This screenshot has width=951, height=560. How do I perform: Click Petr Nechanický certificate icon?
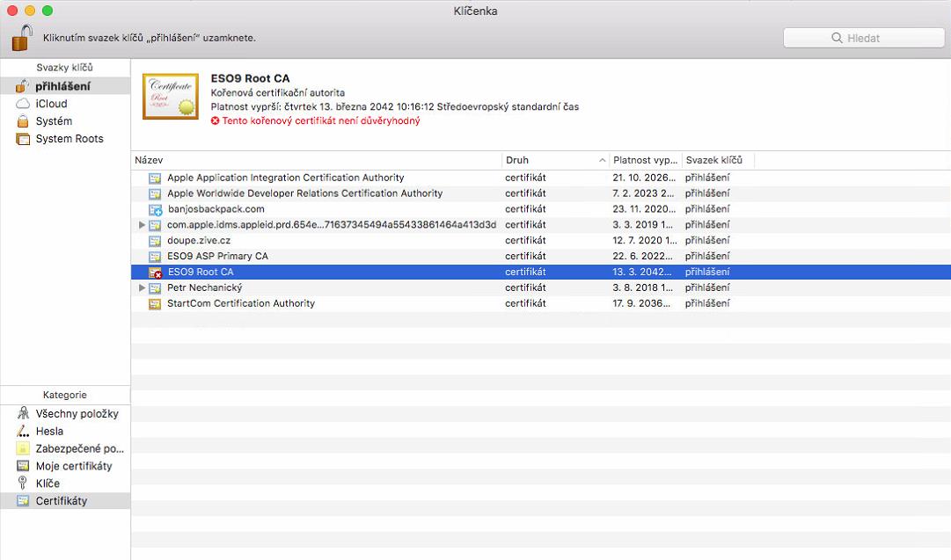tap(155, 288)
